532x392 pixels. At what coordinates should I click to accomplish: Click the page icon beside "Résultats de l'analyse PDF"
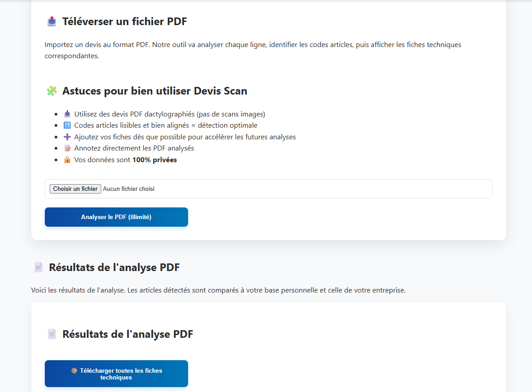click(38, 267)
